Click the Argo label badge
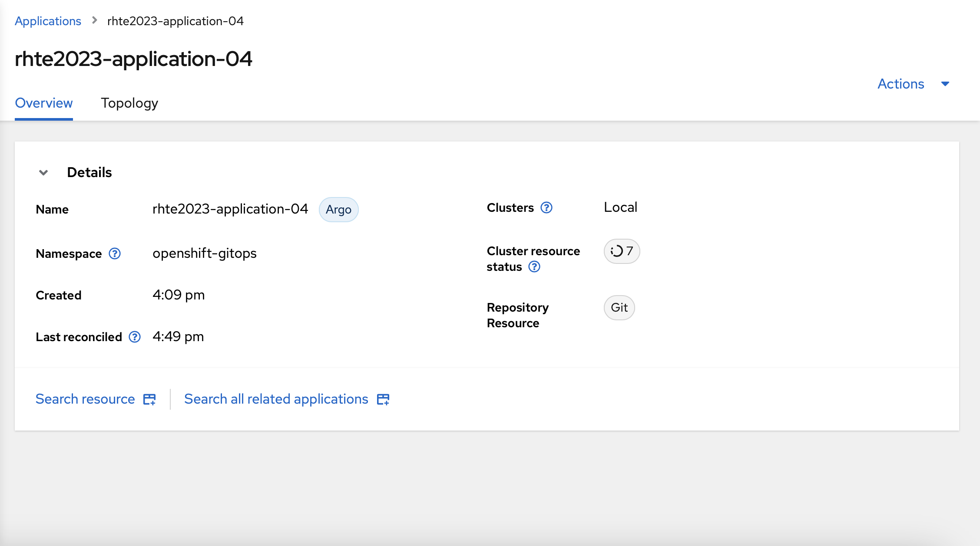This screenshot has height=546, width=980. [338, 210]
